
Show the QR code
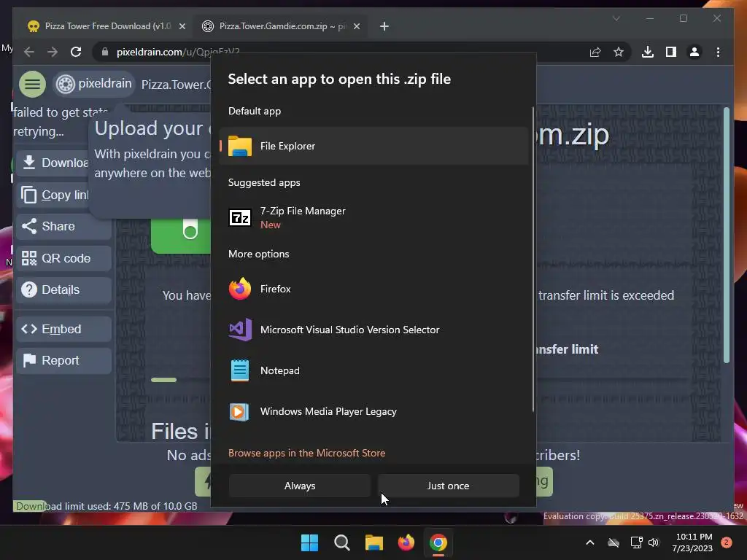point(64,258)
